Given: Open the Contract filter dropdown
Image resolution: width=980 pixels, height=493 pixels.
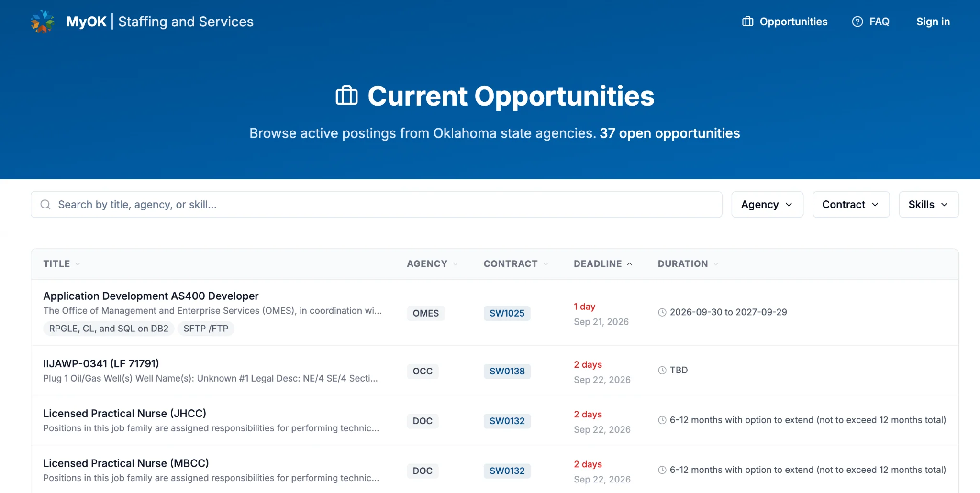Looking at the screenshot, I should (851, 205).
